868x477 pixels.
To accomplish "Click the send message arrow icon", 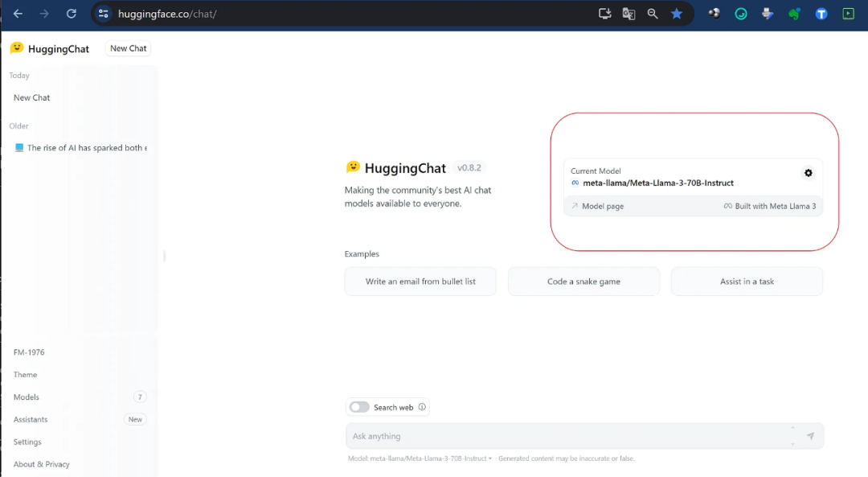I will pos(810,436).
